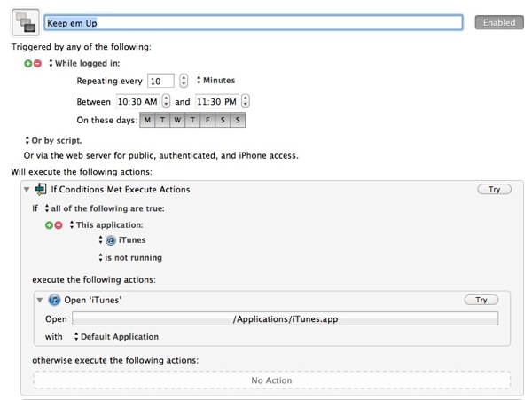Remove the trigger with the red minus

point(37,64)
